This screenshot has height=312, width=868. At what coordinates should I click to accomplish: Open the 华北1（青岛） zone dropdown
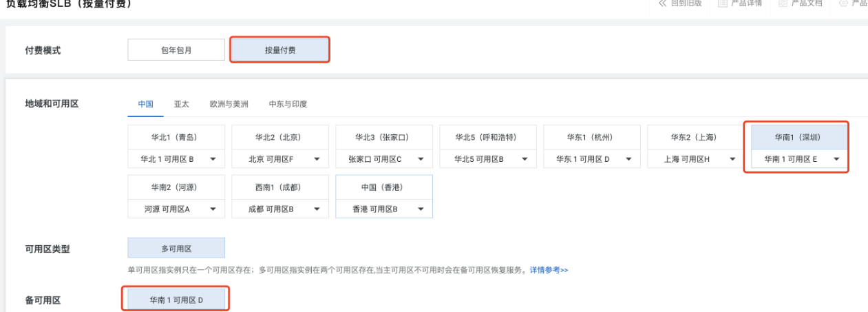point(213,159)
